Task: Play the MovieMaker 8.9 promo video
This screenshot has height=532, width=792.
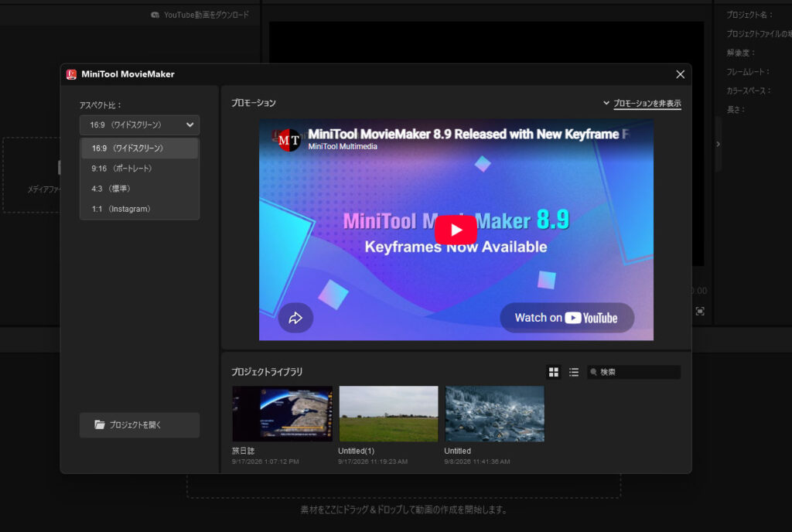Action: pyautogui.click(x=456, y=230)
